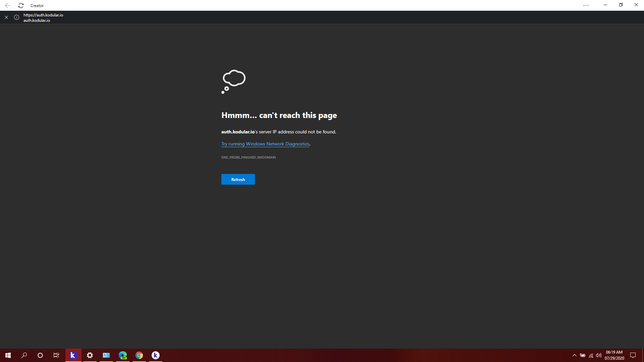Try running Windows Network Diagnostics link

point(265,144)
